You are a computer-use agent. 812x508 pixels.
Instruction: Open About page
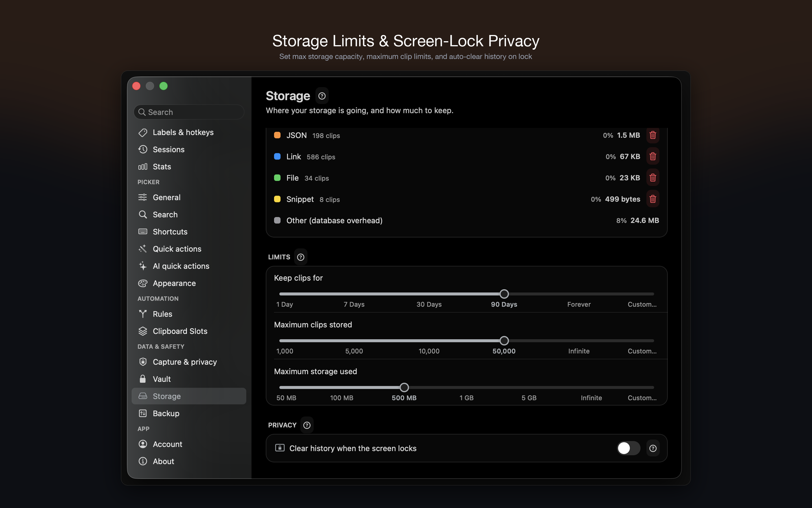(x=189, y=461)
